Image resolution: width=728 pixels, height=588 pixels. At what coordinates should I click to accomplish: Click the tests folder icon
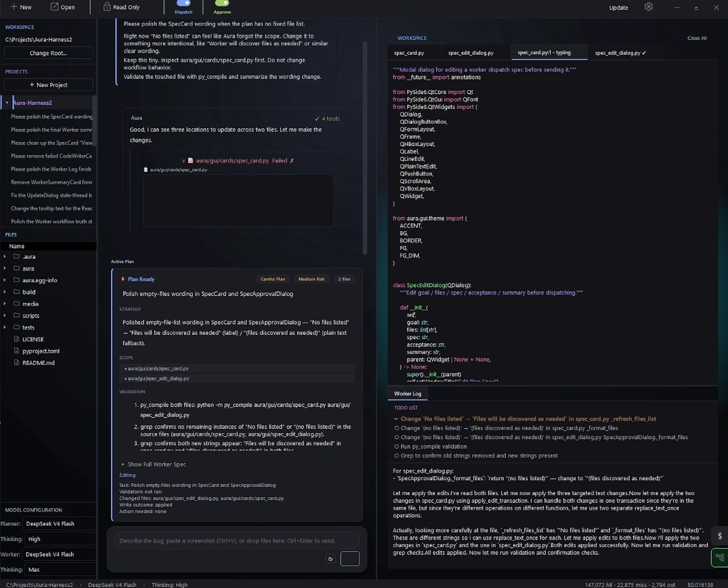17,327
